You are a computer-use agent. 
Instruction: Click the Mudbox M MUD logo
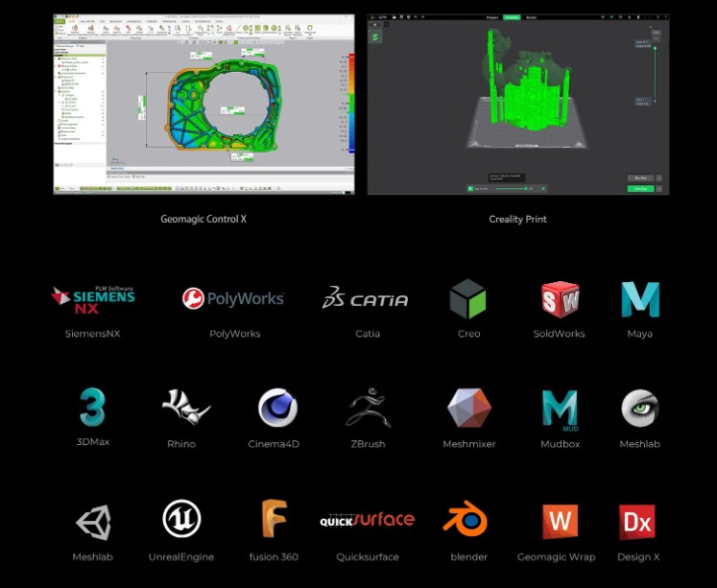tap(561, 410)
